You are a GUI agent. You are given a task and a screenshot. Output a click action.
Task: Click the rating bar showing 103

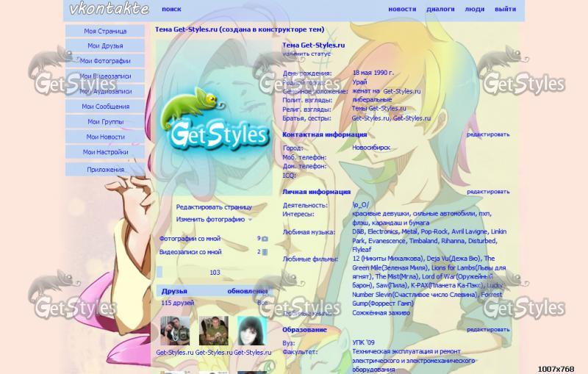[x=214, y=272]
